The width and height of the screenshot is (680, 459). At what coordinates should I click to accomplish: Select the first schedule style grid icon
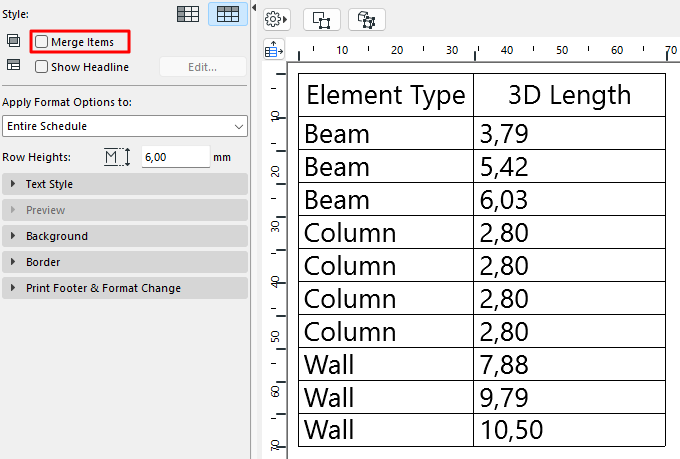click(187, 14)
